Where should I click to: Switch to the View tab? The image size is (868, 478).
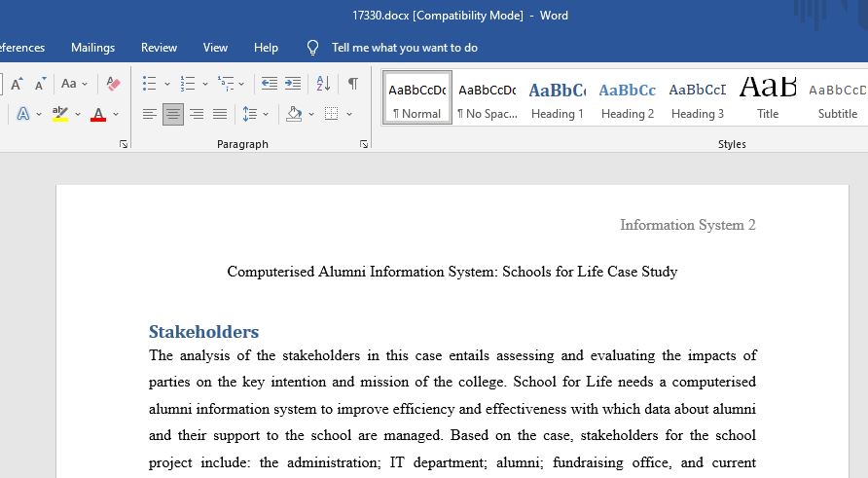pos(215,48)
